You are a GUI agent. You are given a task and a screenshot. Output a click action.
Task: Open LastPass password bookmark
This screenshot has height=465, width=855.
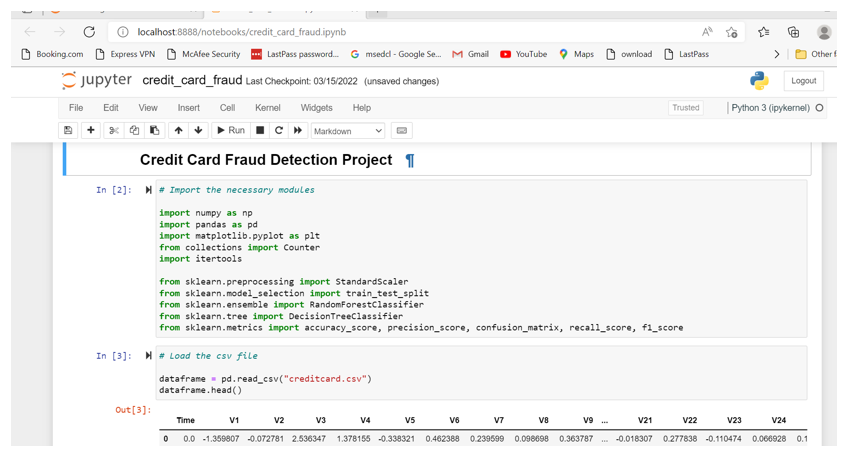(295, 54)
